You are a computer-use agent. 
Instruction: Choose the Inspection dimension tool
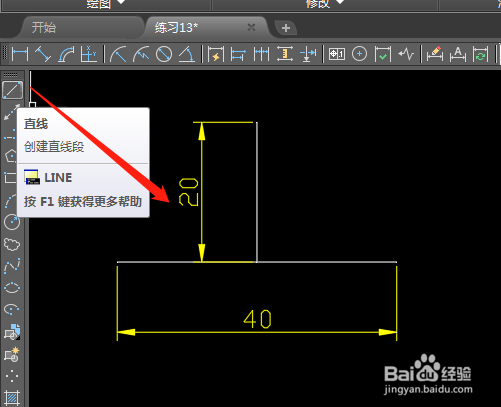(383, 54)
